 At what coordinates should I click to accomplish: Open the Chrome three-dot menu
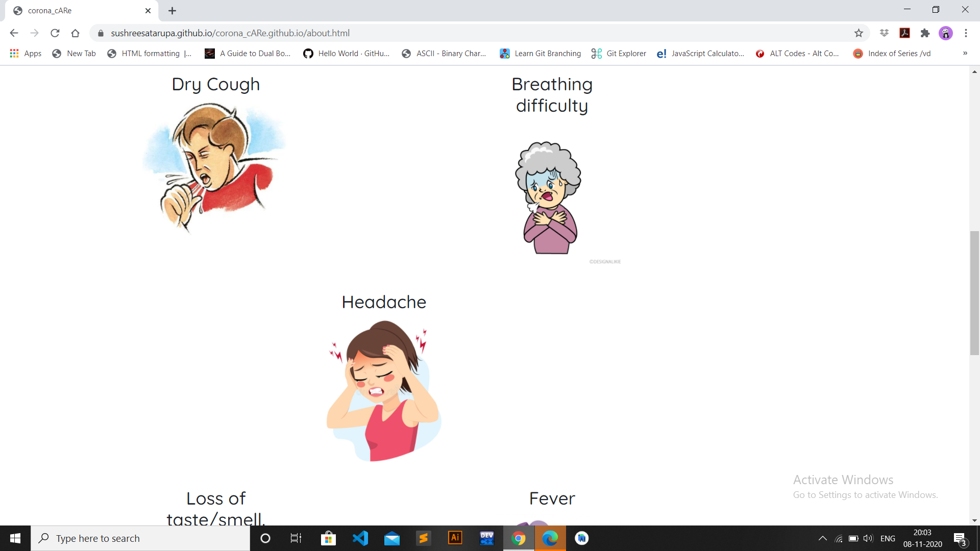click(966, 33)
